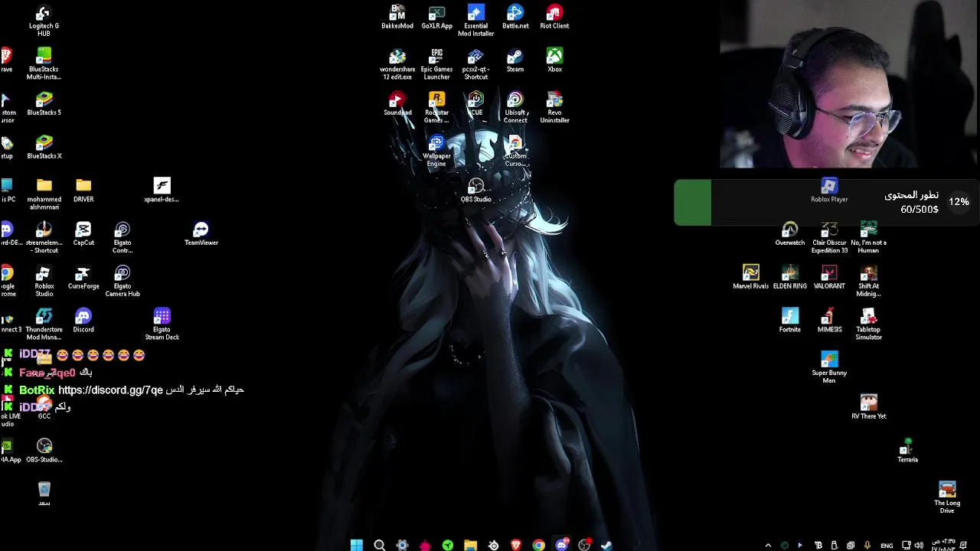Open the Ubisoft Connect icon

(515, 108)
